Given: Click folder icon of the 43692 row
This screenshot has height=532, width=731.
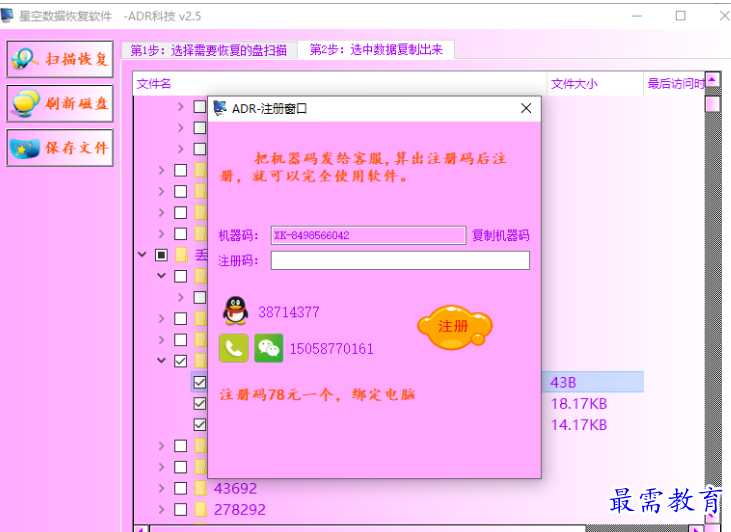Looking at the screenshot, I should [201, 488].
